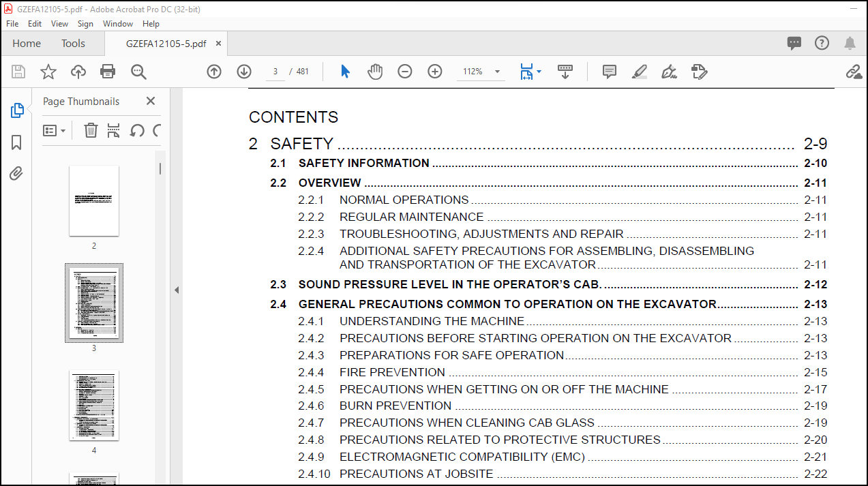Image resolution: width=868 pixels, height=486 pixels.
Task: Open the Window menu
Action: tap(118, 23)
